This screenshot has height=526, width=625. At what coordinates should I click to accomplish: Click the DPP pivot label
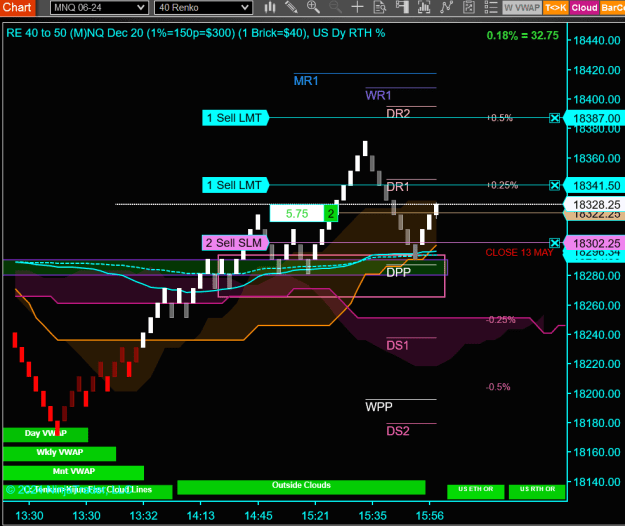398,273
